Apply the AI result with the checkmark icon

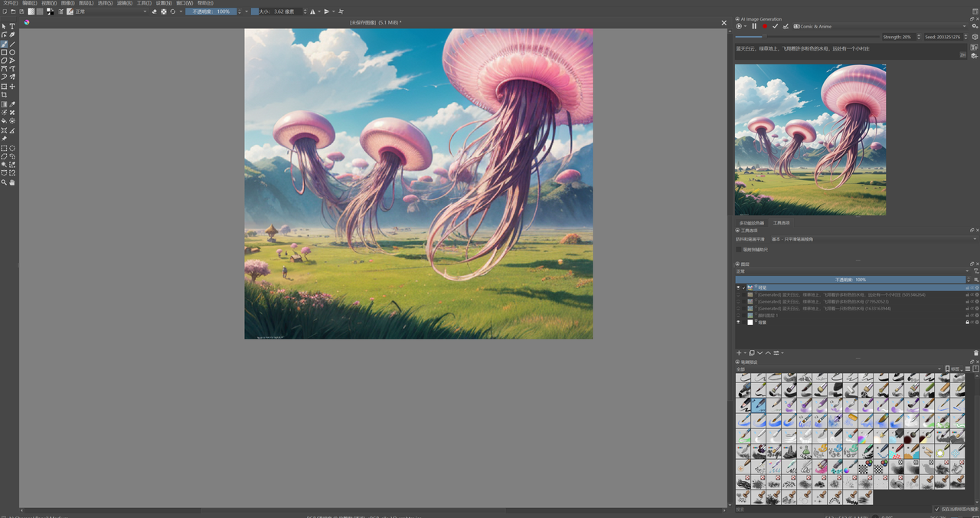coord(775,26)
